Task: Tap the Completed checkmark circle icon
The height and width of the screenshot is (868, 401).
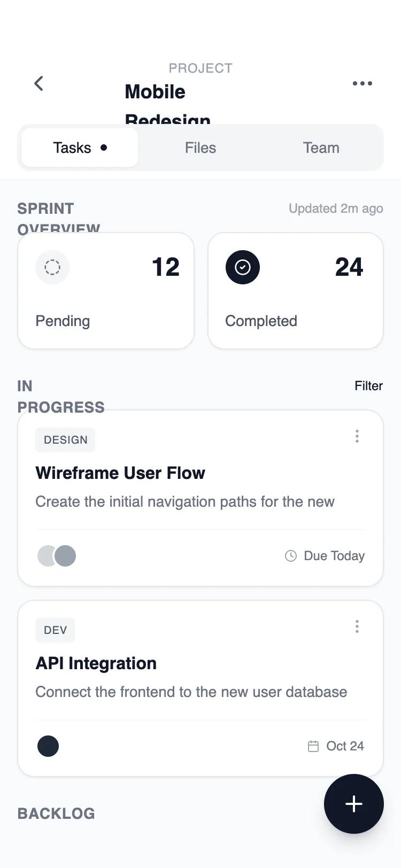Action: [x=243, y=267]
